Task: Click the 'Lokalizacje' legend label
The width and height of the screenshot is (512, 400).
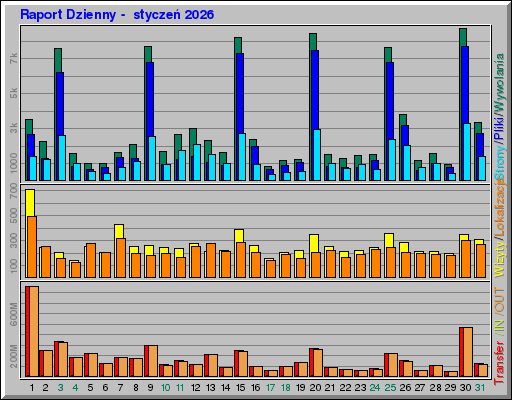Action: [499, 208]
